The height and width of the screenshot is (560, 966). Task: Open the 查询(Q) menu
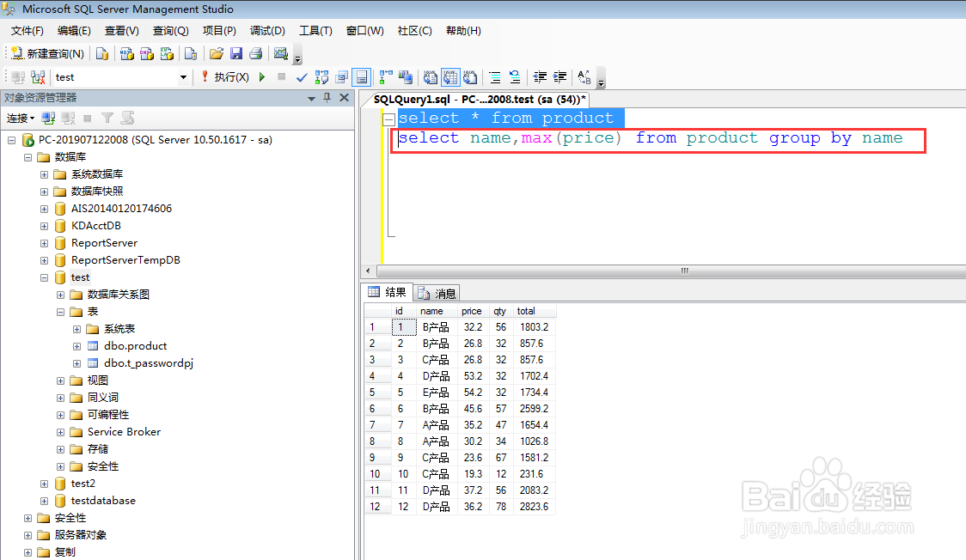click(171, 31)
